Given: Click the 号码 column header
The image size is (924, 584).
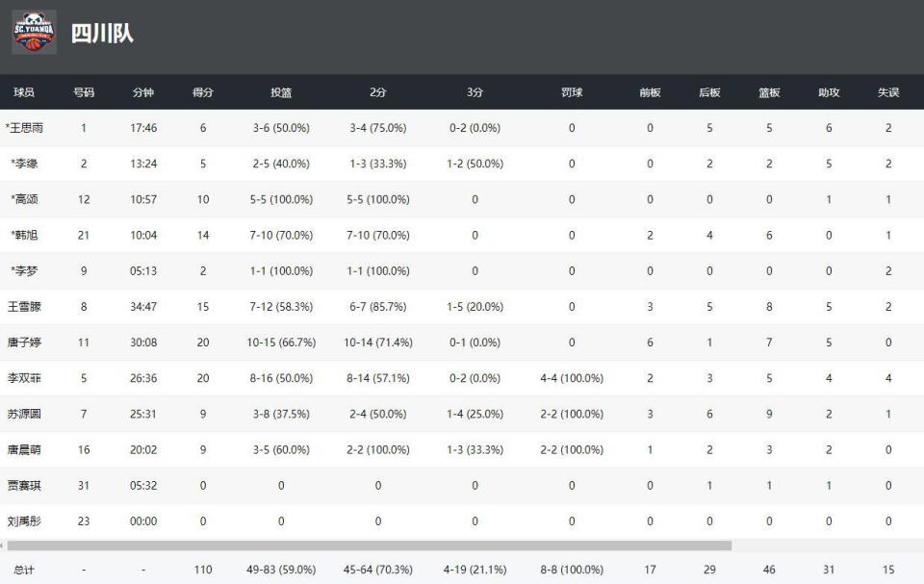Looking at the screenshot, I should pyautogui.click(x=84, y=92).
